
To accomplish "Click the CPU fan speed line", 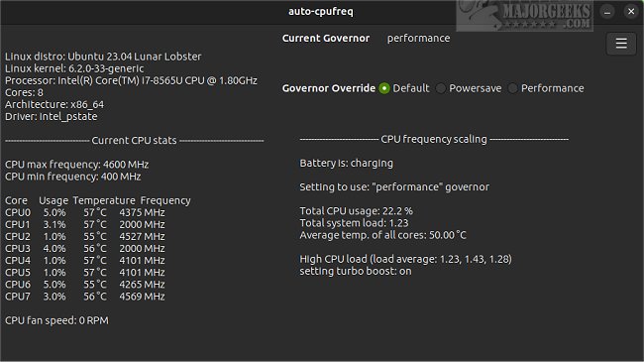I will [x=56, y=320].
